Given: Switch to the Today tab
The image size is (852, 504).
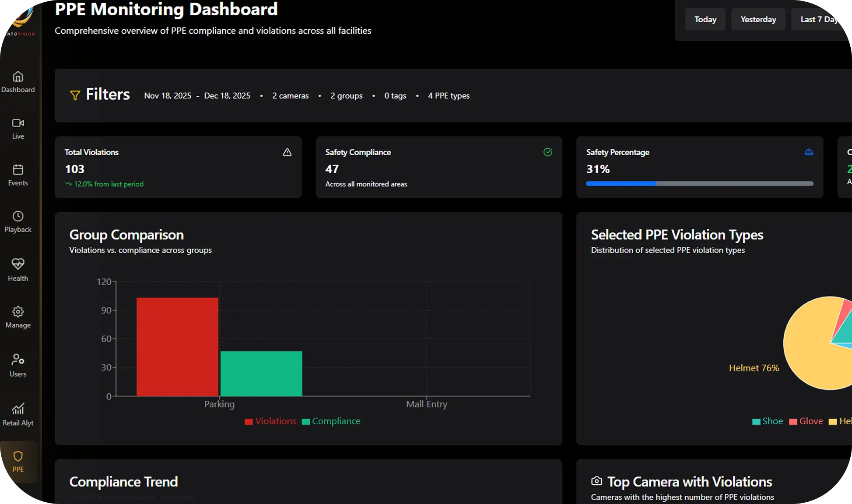Looking at the screenshot, I should pyautogui.click(x=705, y=19).
